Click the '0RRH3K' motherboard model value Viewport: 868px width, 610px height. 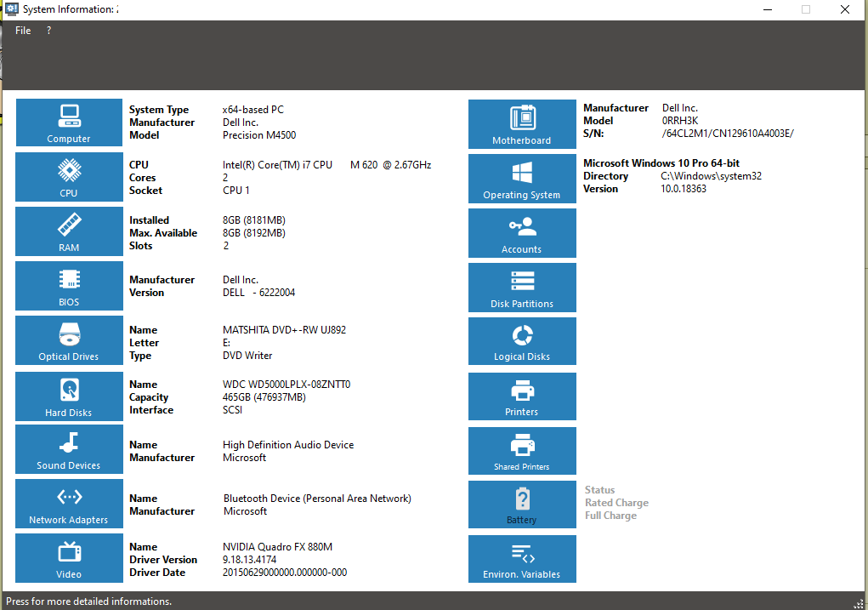point(680,121)
